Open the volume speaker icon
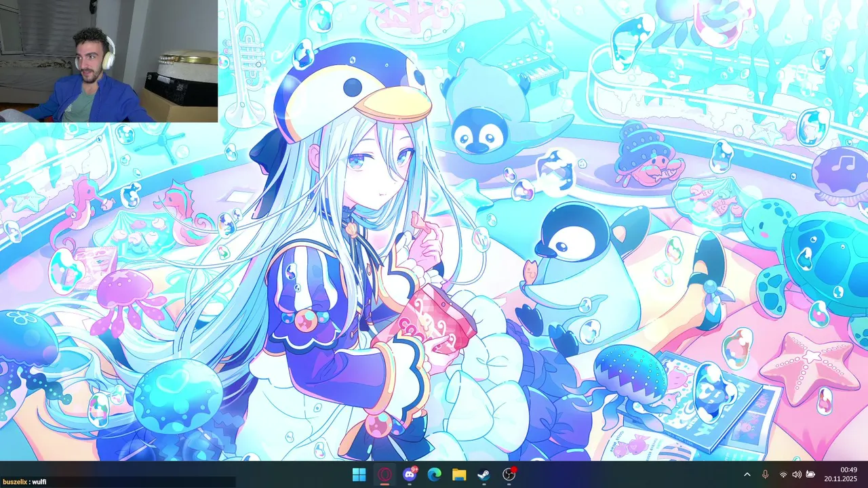868x488 pixels. 797,474
